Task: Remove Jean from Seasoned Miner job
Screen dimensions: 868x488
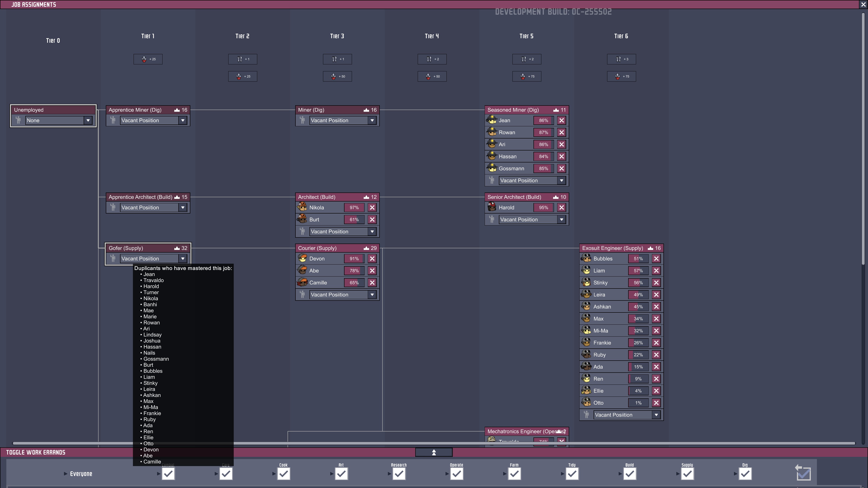Action: 561,120
